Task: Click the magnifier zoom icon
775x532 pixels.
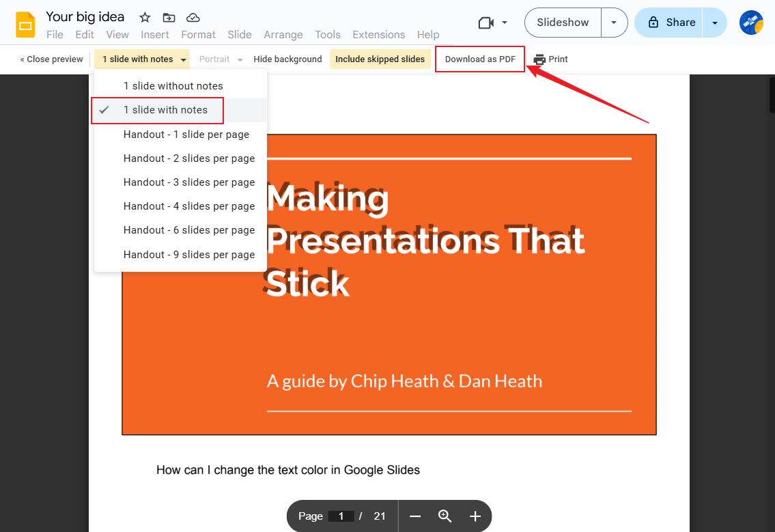Action: [x=445, y=516]
